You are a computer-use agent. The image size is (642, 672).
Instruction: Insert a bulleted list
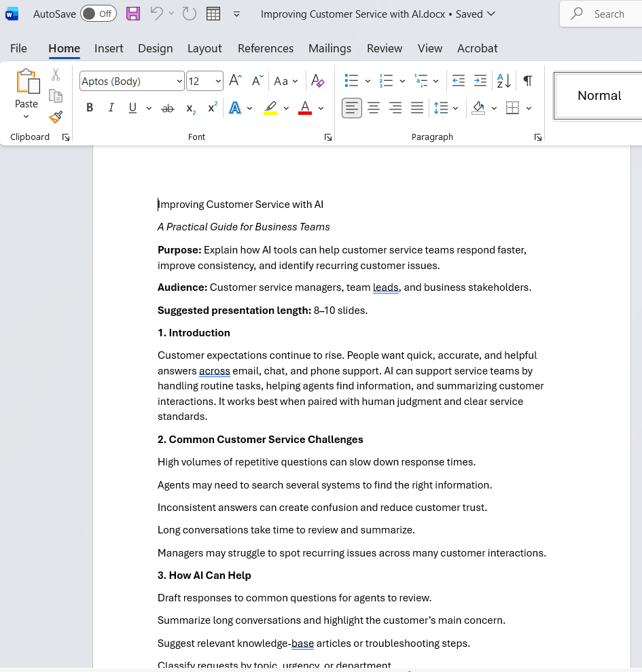coord(351,81)
